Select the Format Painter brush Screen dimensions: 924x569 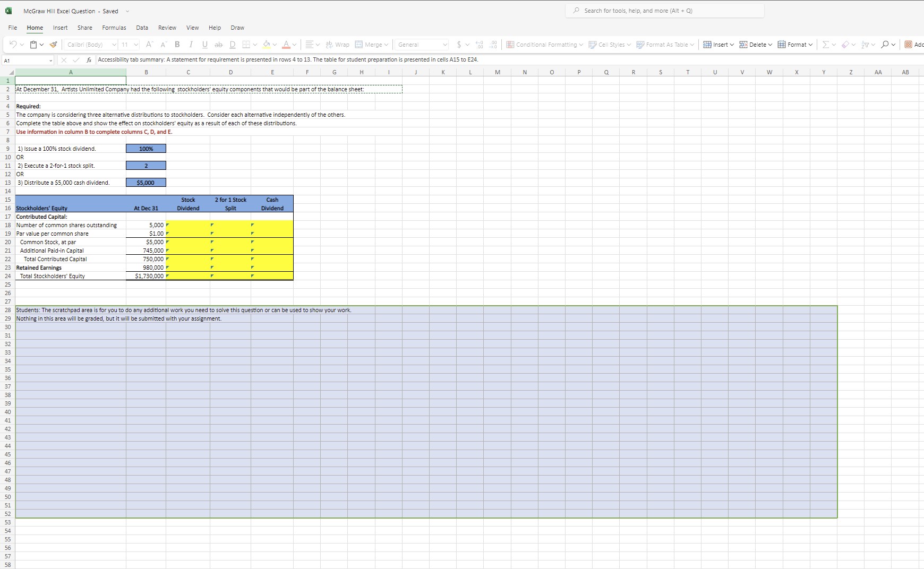pyautogui.click(x=53, y=45)
